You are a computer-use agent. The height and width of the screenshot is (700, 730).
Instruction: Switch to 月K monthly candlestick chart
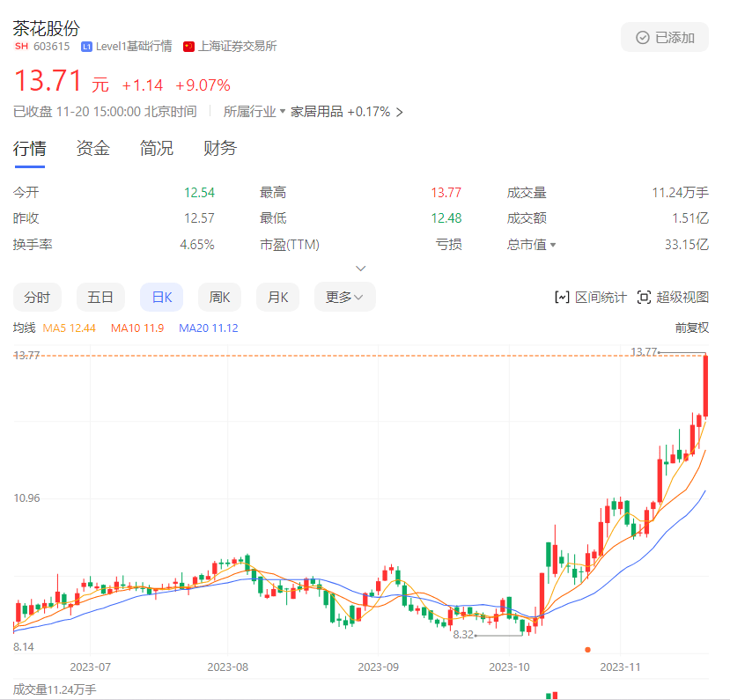coord(278,298)
